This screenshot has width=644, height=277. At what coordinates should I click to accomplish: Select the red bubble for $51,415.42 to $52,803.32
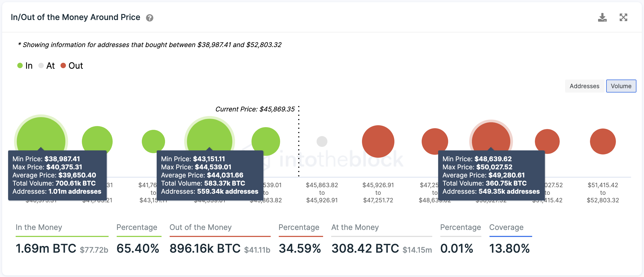pos(603,141)
